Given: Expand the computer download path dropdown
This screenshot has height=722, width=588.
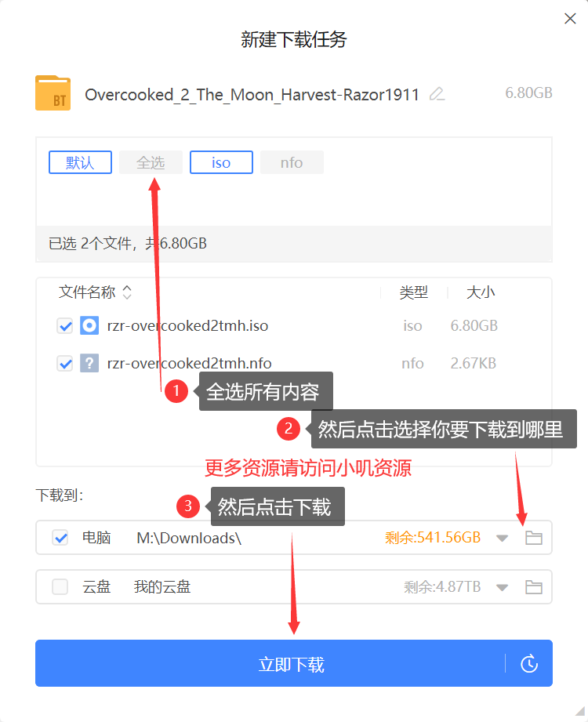Looking at the screenshot, I should tap(502, 538).
